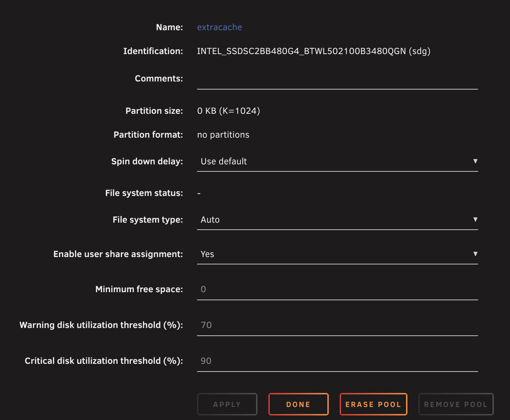
Task: Click the Remove Pool button
Action: pos(456,404)
